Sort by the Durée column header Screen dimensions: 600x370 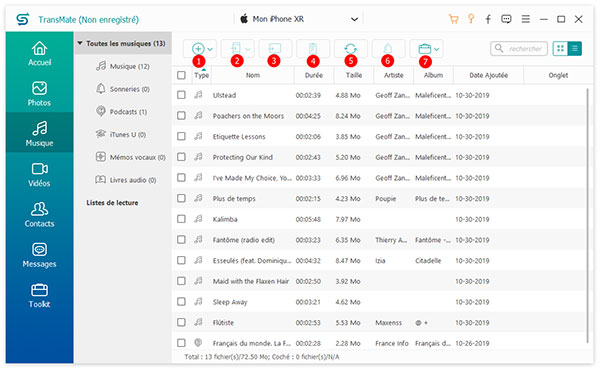314,75
